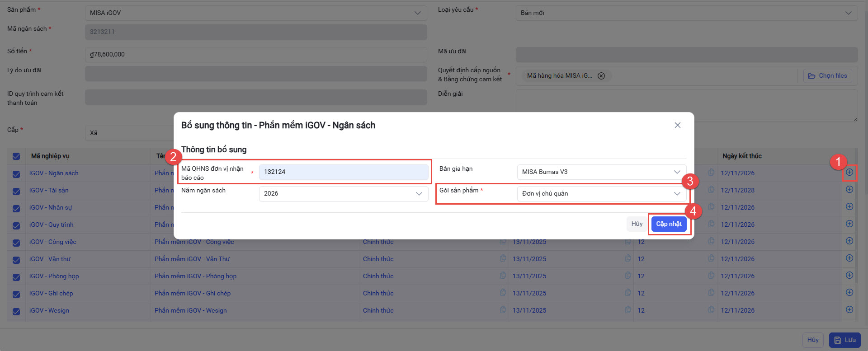Toggle the iGOV - Nhân sự row checkbox
Image resolution: width=868 pixels, height=351 pixels.
tap(16, 208)
